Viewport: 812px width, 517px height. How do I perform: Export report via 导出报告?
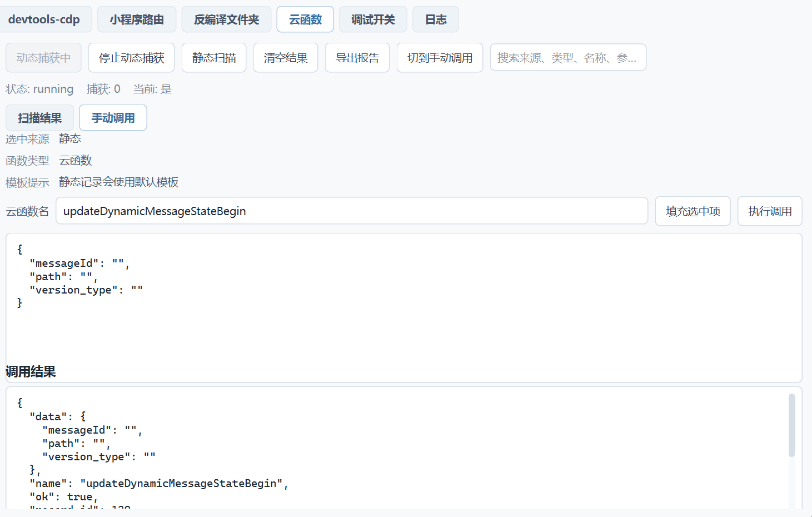click(357, 58)
